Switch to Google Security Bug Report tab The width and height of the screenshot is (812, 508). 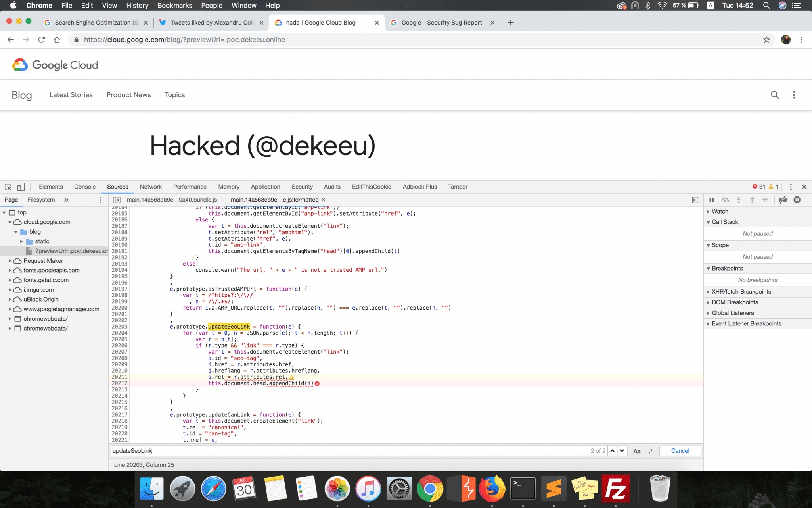click(442, 23)
